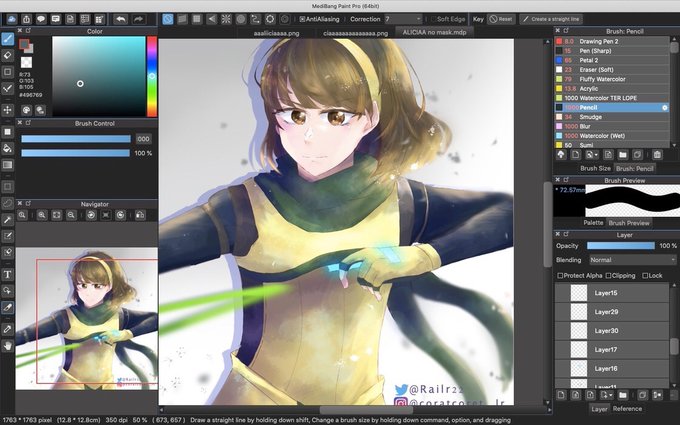Toggle visibility of Layer29

pyautogui.click(x=562, y=312)
